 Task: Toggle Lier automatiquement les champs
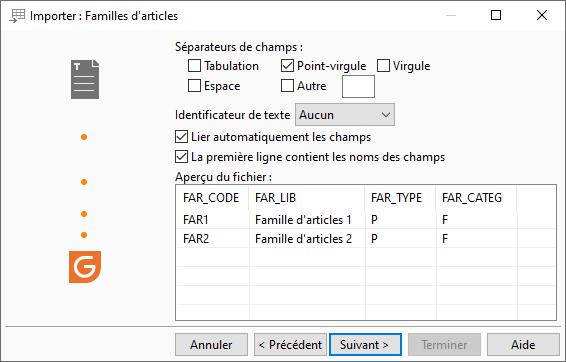(x=181, y=137)
